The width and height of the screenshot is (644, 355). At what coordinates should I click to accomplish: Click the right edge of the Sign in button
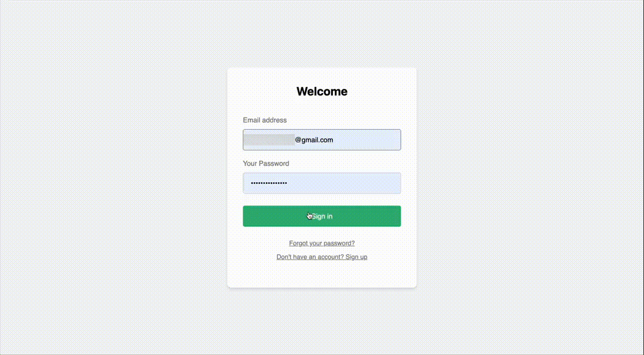coord(397,216)
